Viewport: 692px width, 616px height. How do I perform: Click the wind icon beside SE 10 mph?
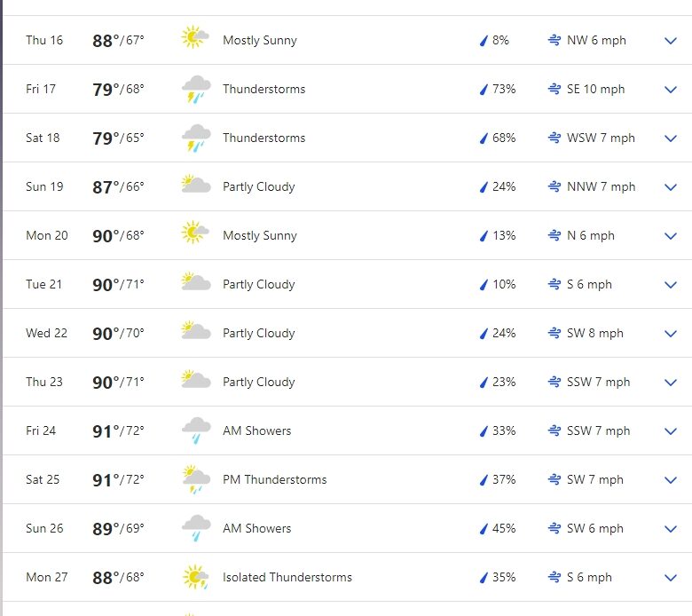click(x=554, y=89)
